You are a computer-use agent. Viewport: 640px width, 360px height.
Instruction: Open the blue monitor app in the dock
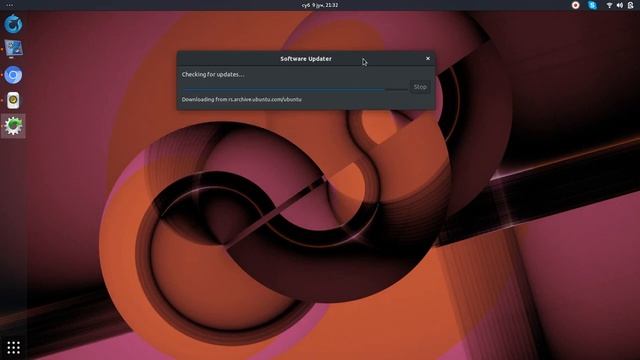tap(13, 49)
